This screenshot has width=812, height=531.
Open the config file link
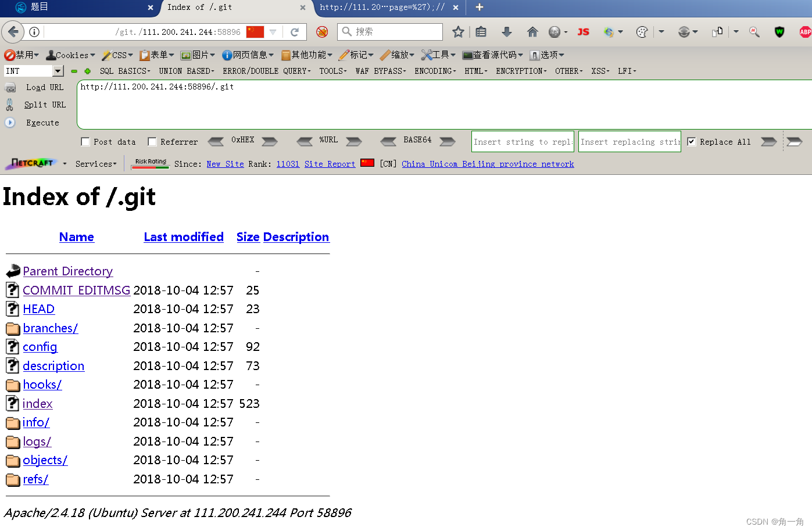(40, 347)
